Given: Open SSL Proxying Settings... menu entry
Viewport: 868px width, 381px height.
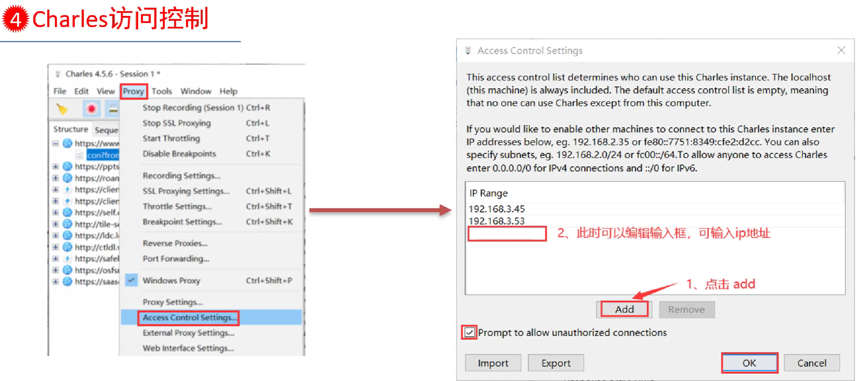Looking at the screenshot, I should click(211, 191).
